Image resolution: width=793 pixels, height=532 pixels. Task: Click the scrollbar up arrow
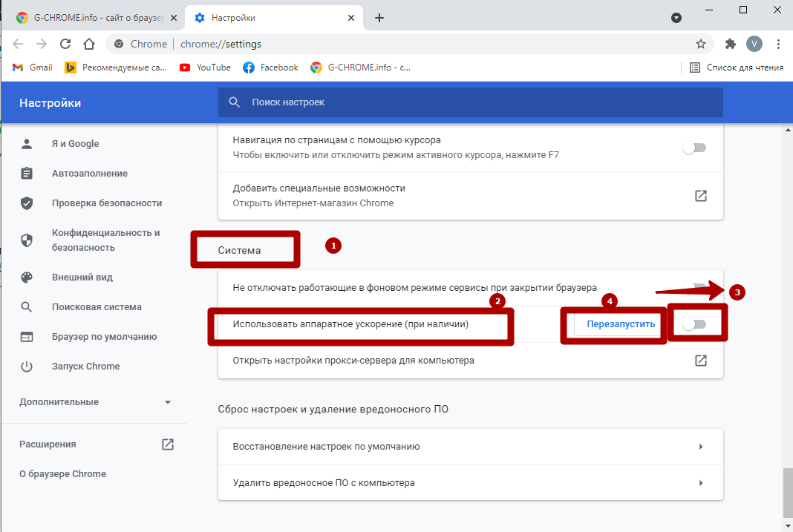[788, 131]
